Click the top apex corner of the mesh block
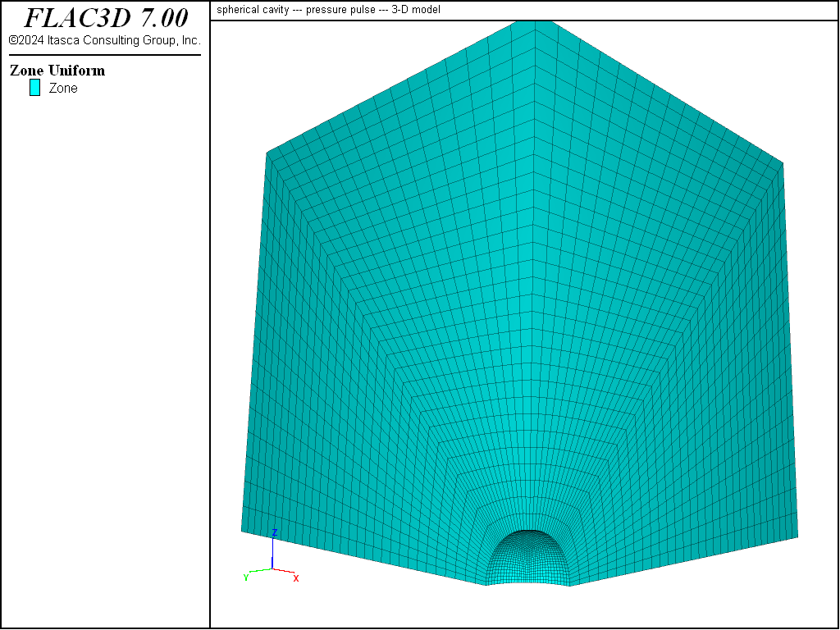This screenshot has width=840, height=630. coord(535,21)
